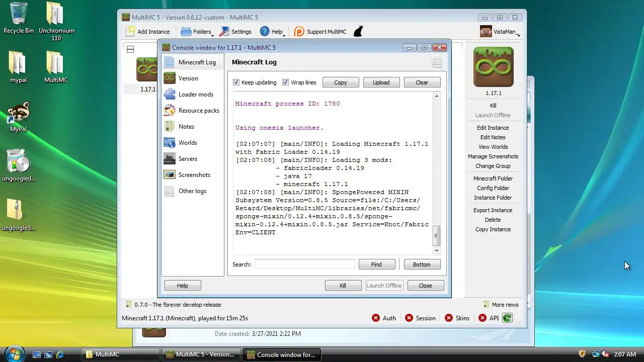Close the console with the Close button

[x=425, y=286]
